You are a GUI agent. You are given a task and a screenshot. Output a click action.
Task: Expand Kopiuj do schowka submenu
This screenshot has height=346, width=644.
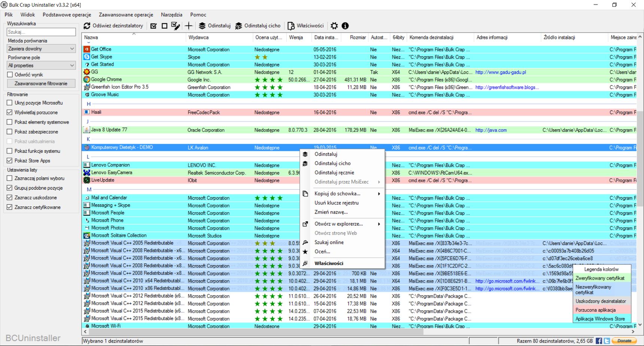tap(379, 194)
